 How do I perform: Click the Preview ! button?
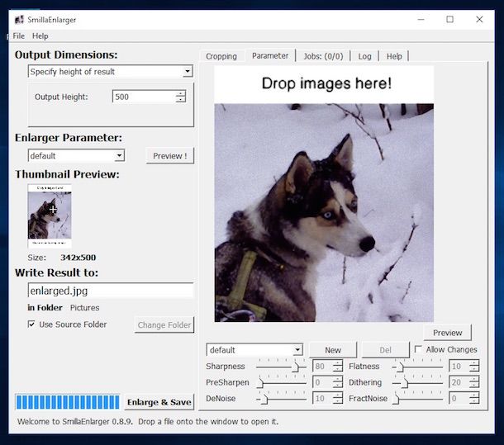pyautogui.click(x=169, y=156)
